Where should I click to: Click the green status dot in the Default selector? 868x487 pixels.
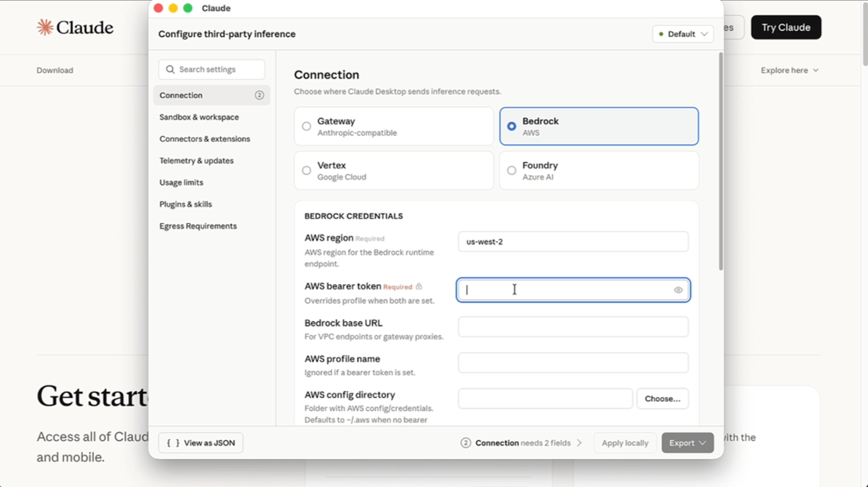click(661, 34)
